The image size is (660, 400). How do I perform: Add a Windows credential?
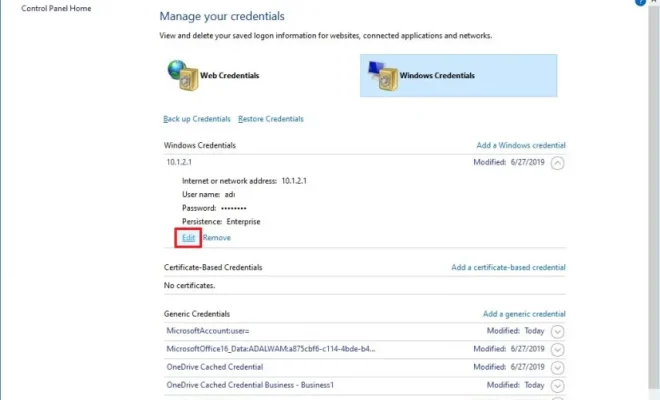520,145
